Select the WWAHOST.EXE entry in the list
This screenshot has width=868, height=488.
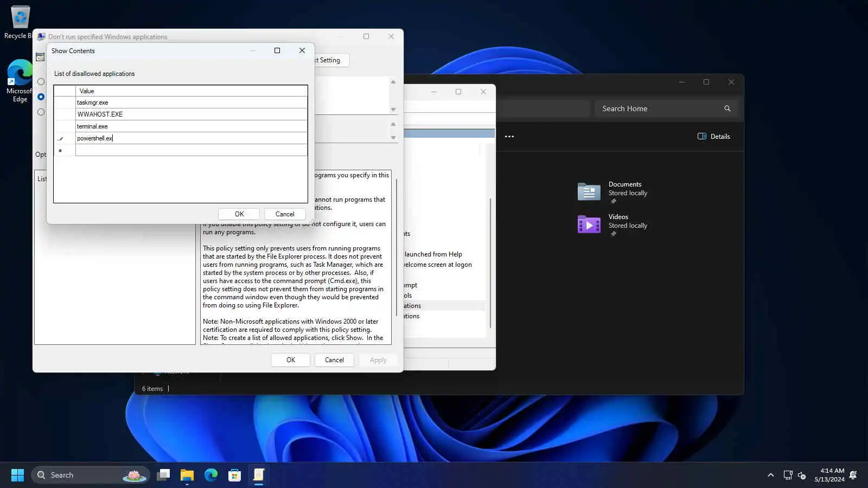(192, 114)
